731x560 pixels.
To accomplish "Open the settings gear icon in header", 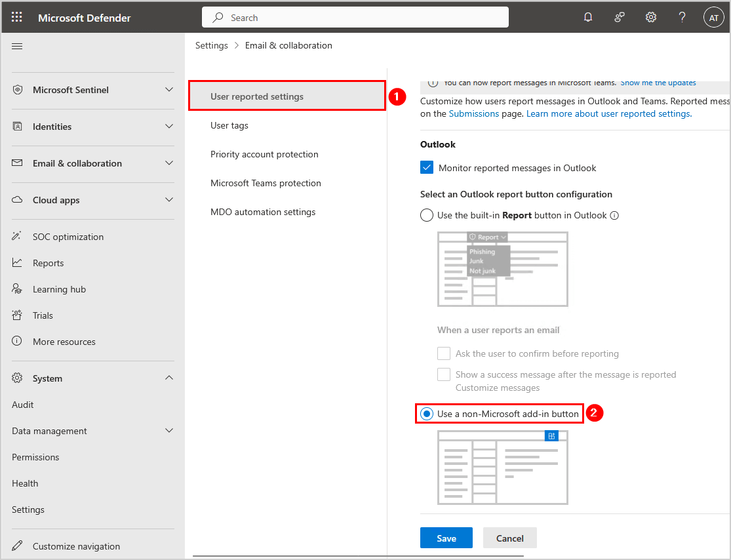I will (x=651, y=18).
